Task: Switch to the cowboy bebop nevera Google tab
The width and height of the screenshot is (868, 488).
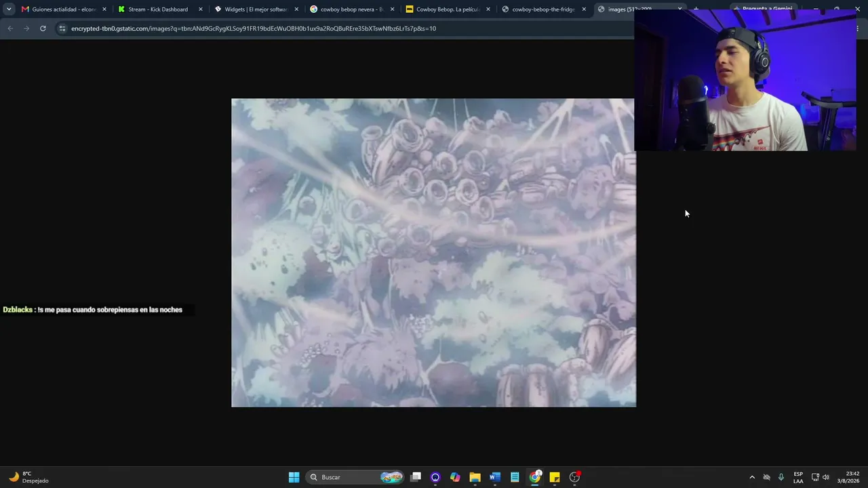Action: [x=352, y=9]
